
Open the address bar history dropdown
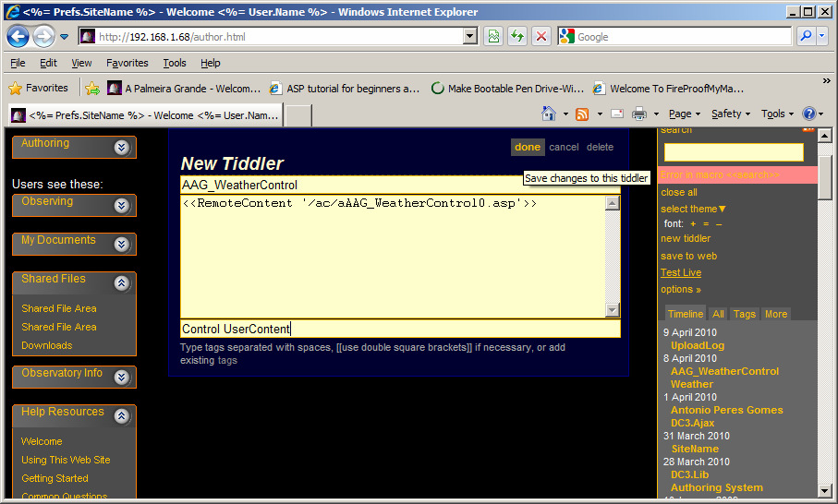(470, 36)
